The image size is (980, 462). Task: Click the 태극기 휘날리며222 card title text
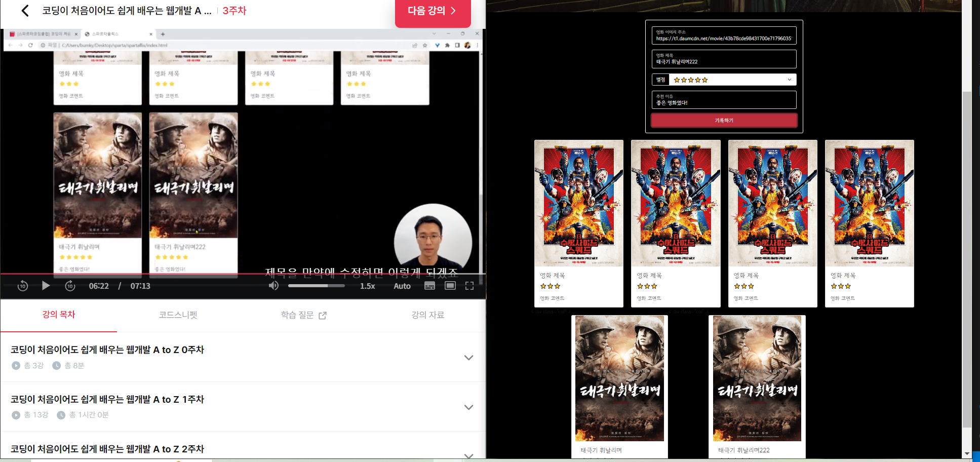point(743,450)
